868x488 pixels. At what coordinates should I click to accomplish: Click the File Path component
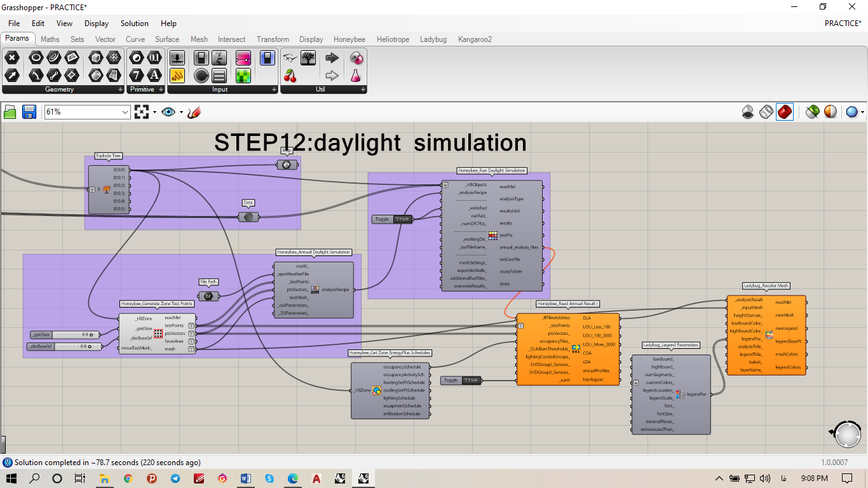[208, 296]
